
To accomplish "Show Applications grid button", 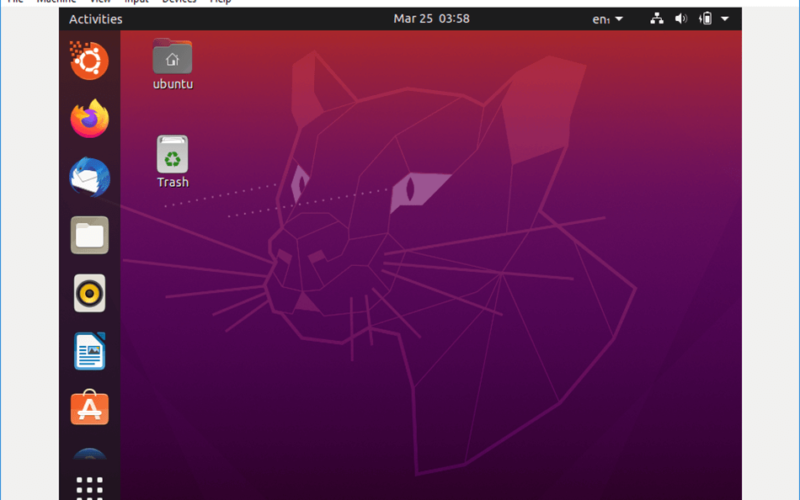I will click(89, 487).
